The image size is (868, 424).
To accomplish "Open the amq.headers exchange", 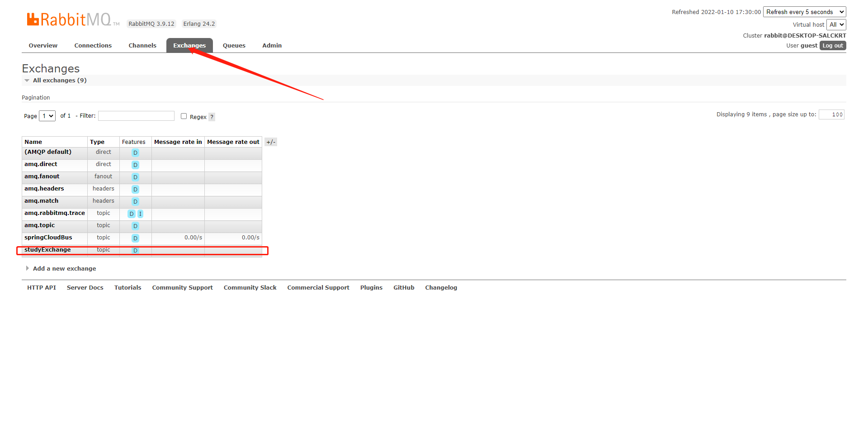I will pos(44,189).
